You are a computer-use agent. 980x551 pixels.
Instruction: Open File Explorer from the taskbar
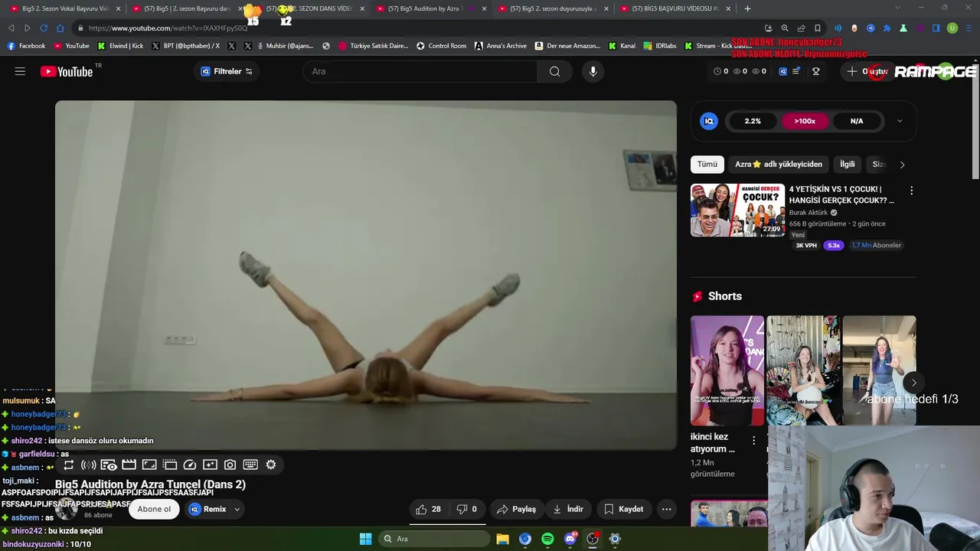pos(503,539)
